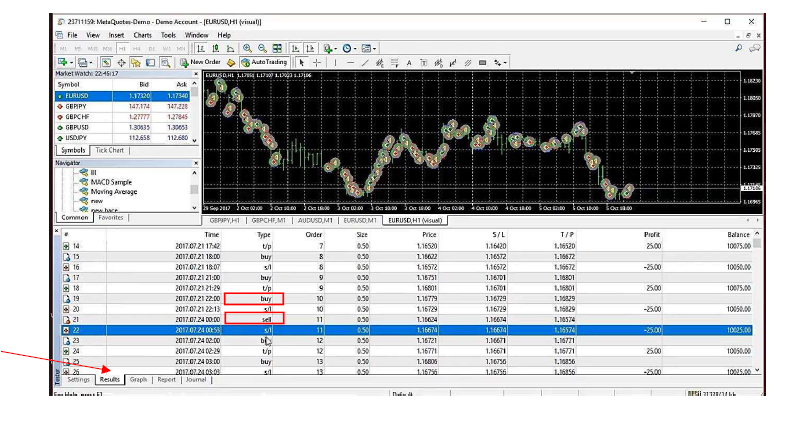Draw a horizontal line on the chart
The image size is (811, 425).
coord(350,63)
